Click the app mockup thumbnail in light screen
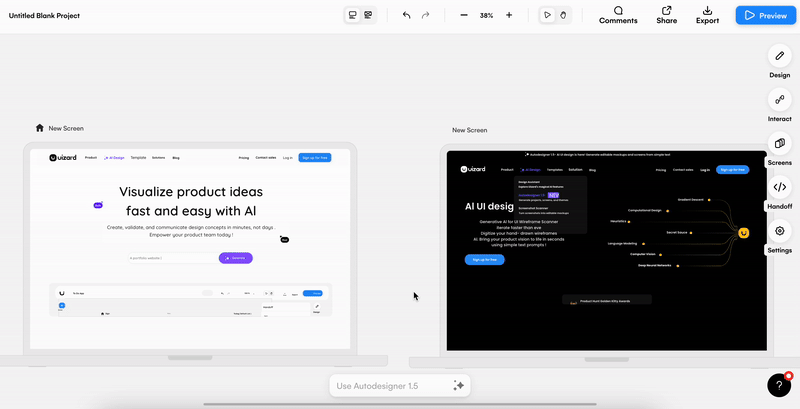Viewport: 800px width, 409px height. 191,300
